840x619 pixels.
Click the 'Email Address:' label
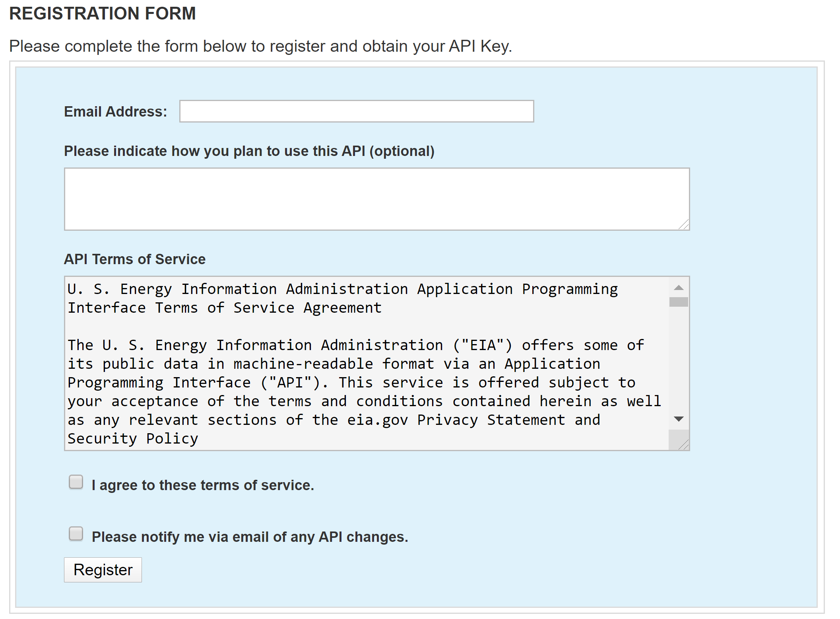click(x=115, y=112)
